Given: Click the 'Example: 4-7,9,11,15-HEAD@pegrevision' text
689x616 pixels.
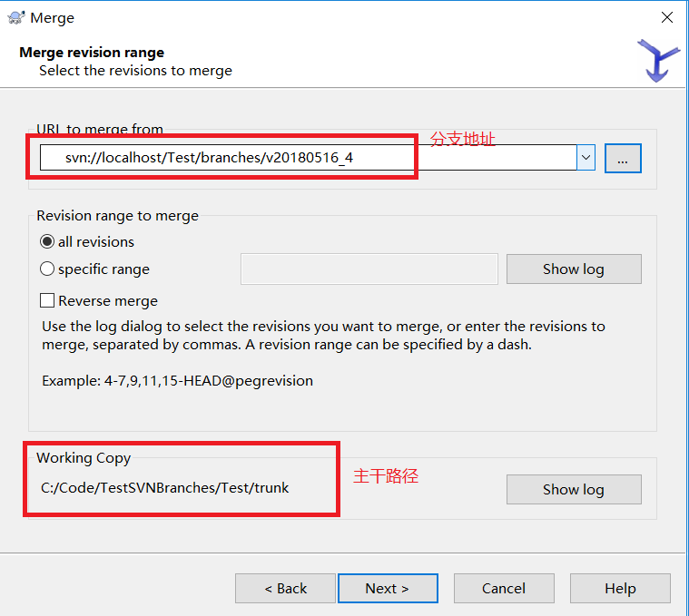Looking at the screenshot, I should coord(178,381).
